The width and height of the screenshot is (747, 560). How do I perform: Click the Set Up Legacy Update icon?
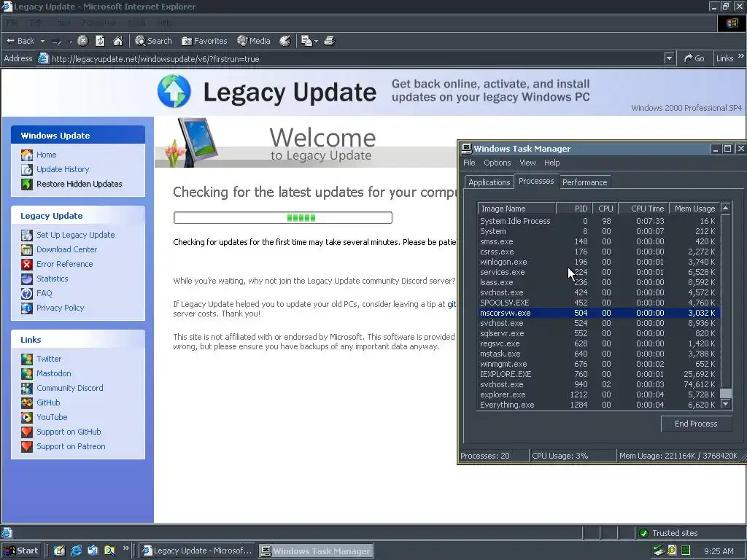point(27,235)
